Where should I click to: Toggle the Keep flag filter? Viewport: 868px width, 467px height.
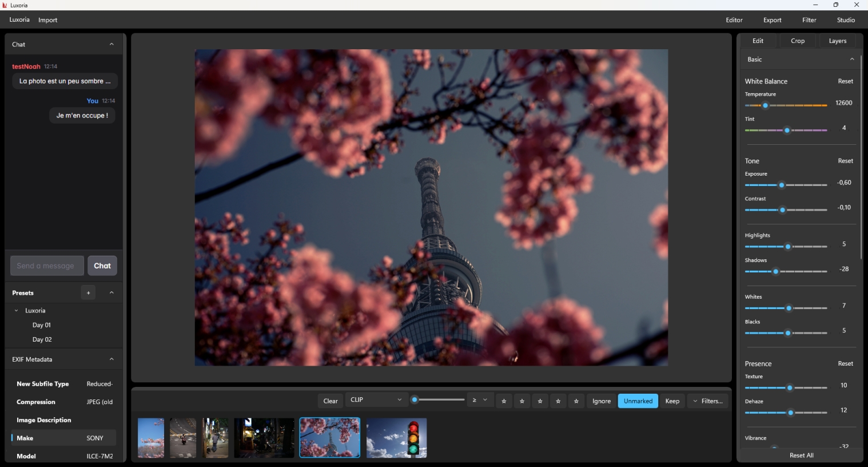pyautogui.click(x=672, y=401)
